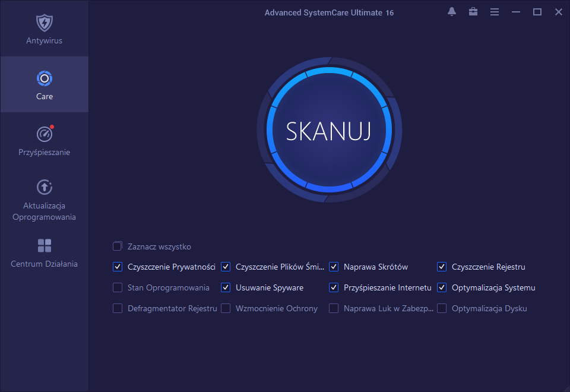Open the toolbox briefcase icon

[473, 12]
